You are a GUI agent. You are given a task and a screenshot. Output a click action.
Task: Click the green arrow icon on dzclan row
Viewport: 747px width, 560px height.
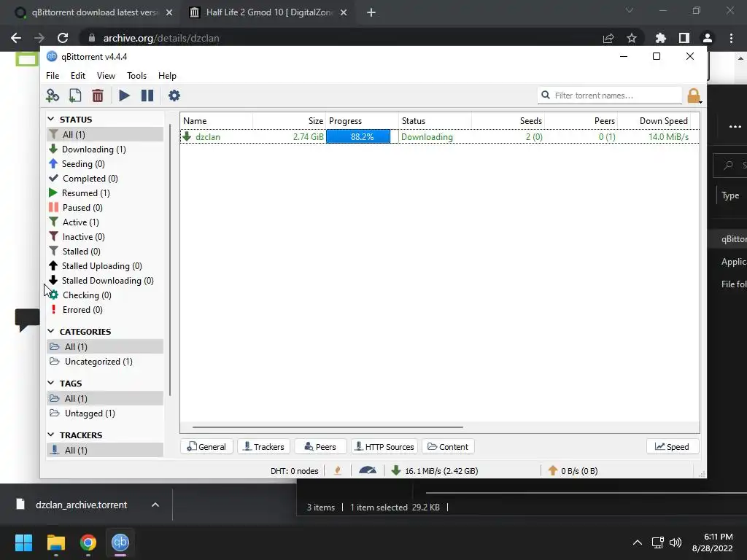tap(187, 136)
